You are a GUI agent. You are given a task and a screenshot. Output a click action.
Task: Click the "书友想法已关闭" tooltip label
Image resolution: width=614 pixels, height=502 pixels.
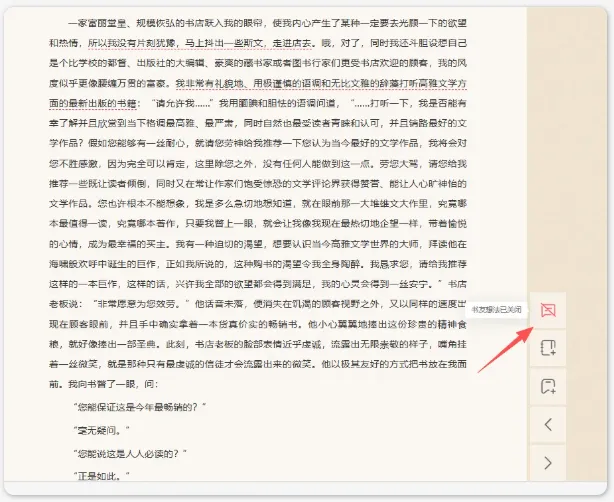(x=496, y=310)
